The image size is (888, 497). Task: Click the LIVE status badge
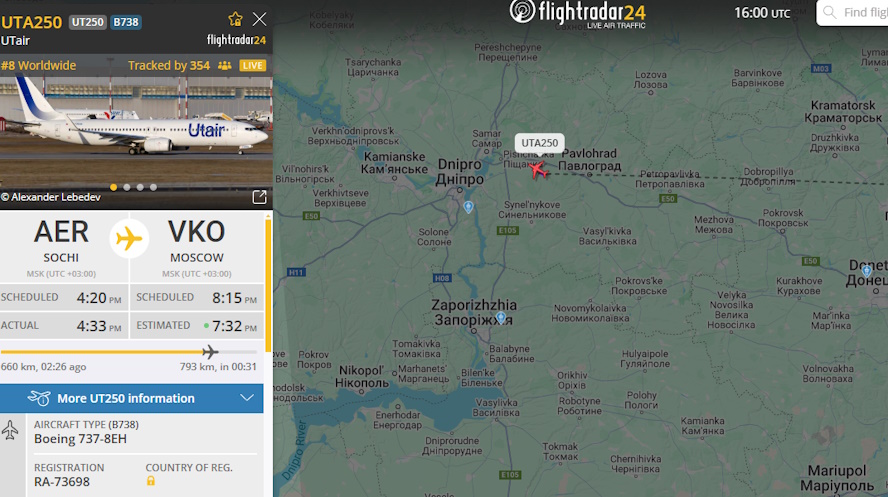click(253, 66)
